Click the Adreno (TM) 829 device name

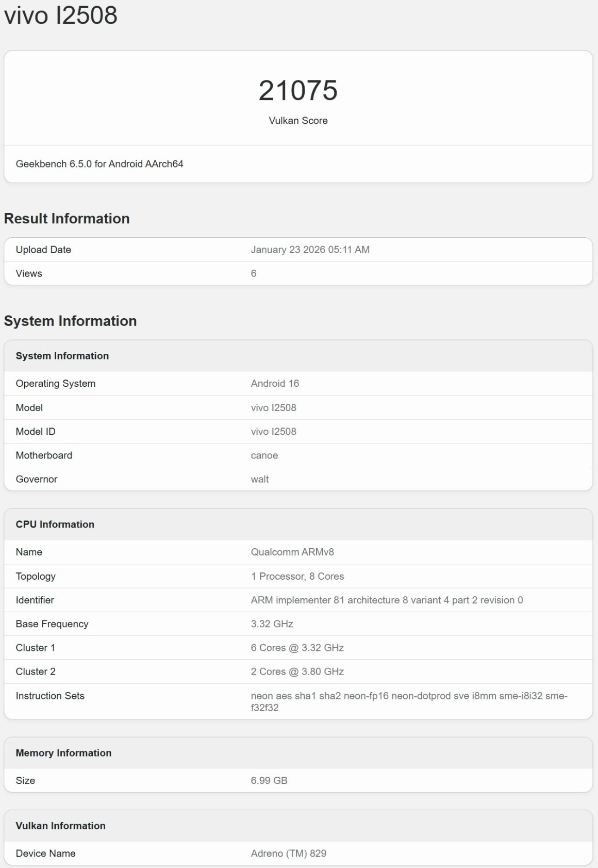tap(288, 854)
